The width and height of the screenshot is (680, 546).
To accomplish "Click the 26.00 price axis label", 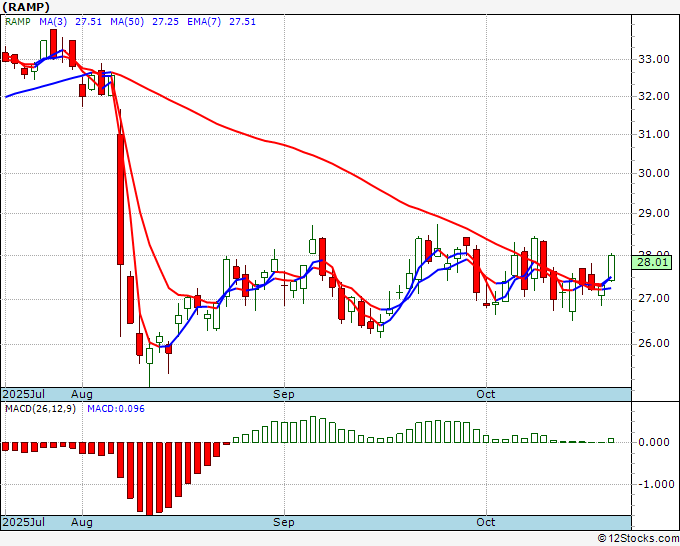I will (x=654, y=343).
